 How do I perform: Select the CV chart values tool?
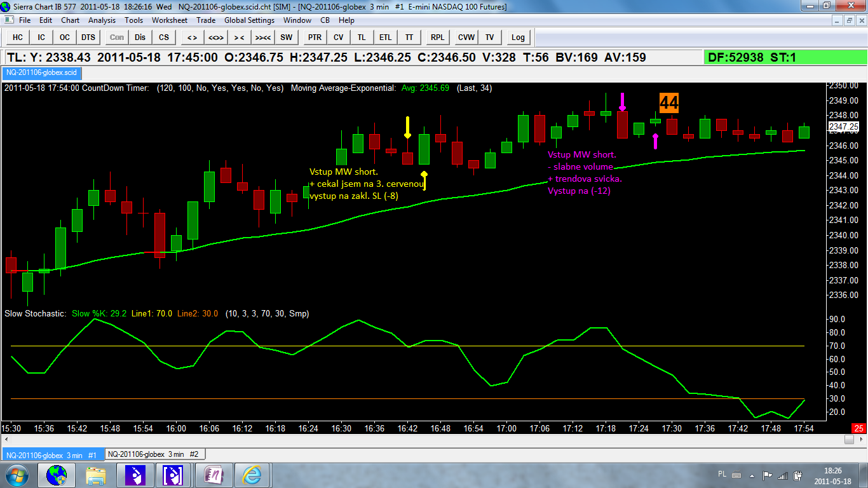[x=339, y=37]
